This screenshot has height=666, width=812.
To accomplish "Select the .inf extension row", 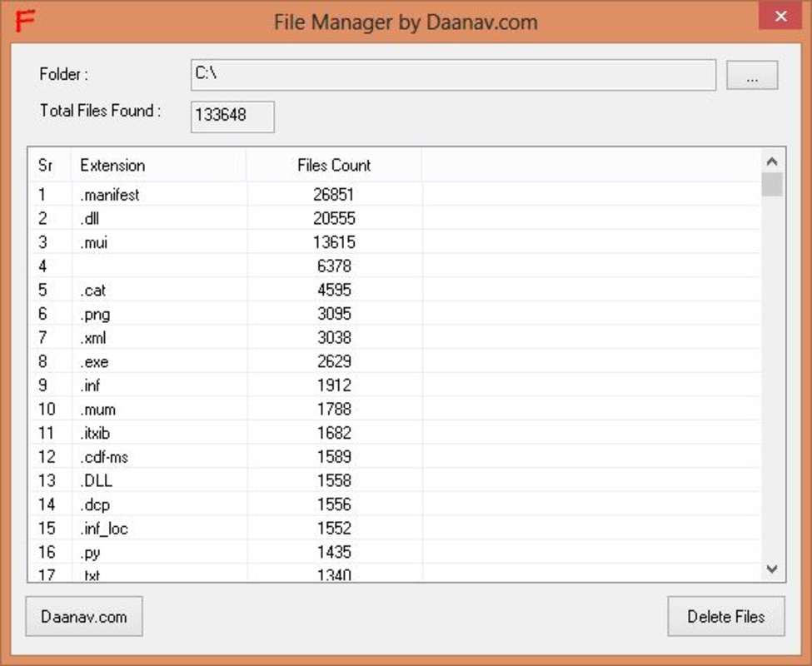I will tap(395, 385).
